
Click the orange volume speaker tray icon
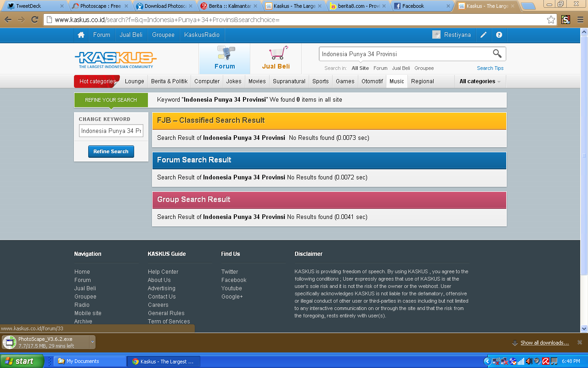click(529, 361)
